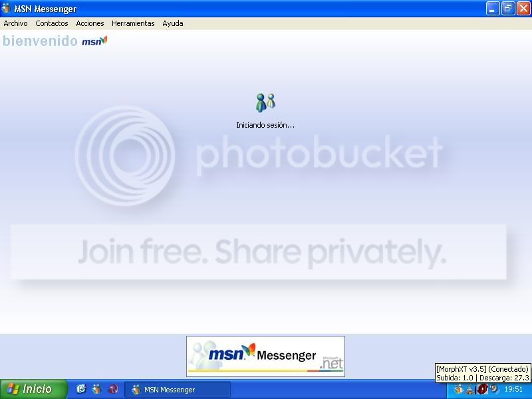Click the Inicio start button
Image resolution: width=532 pixels, height=399 pixels.
click(34, 389)
